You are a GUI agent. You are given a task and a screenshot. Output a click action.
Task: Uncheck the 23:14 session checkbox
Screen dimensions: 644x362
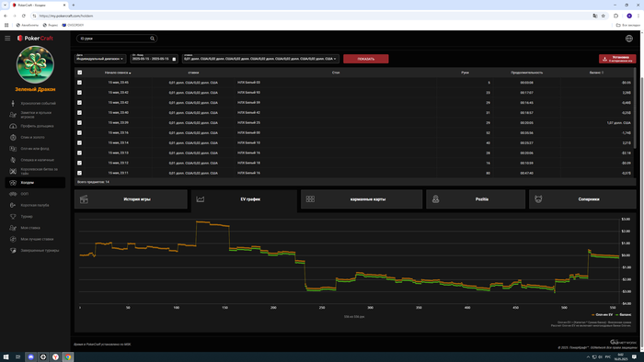80,142
